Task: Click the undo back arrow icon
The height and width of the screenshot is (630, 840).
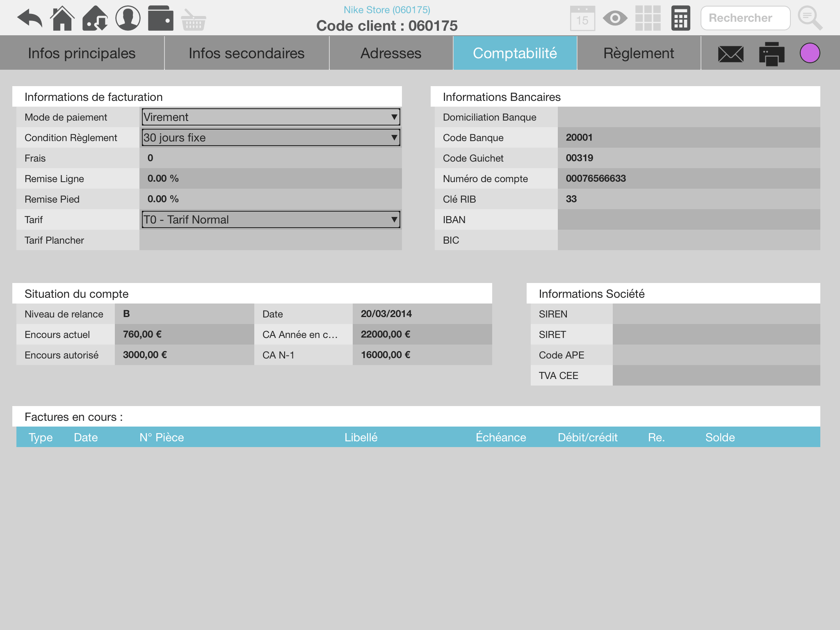Action: (30, 17)
